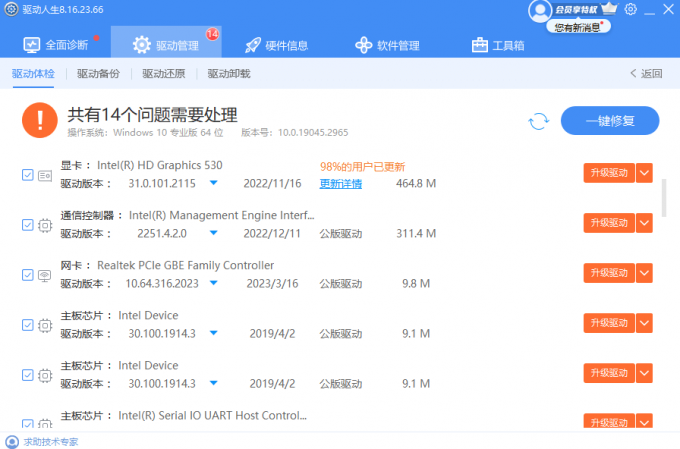The height and width of the screenshot is (449, 680).
Task: Click the 464.8 M size value
Action: pyautogui.click(x=416, y=184)
